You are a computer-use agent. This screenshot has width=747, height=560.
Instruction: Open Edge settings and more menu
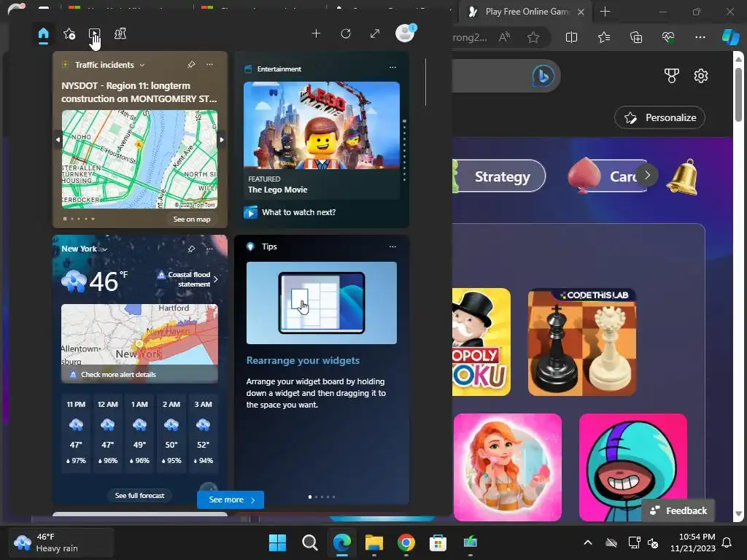(x=700, y=37)
